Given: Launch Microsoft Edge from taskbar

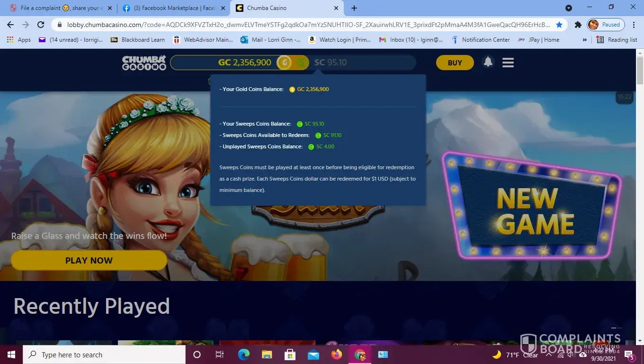Looking at the screenshot, I should [x=243, y=355].
